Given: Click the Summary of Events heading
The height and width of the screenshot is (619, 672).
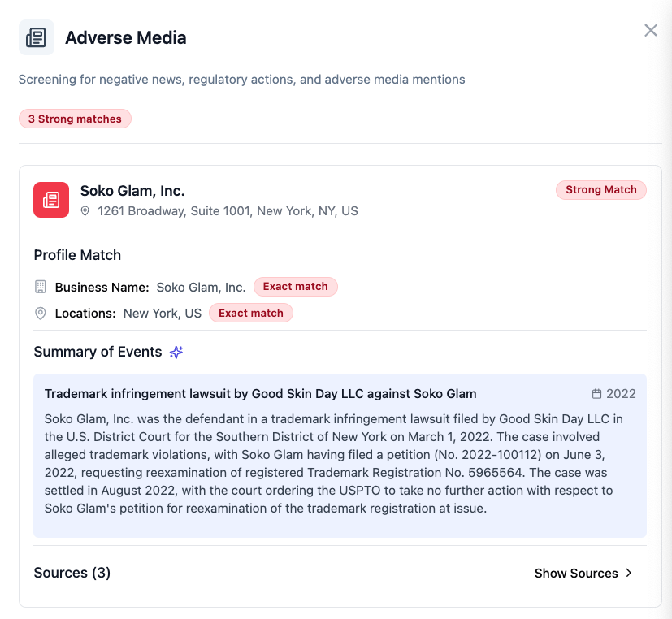Looking at the screenshot, I should 98,352.
